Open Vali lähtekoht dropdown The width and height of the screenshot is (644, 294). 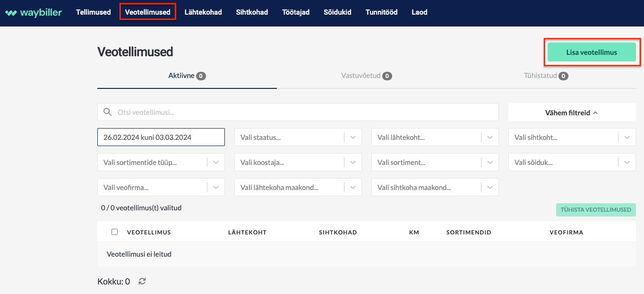click(435, 137)
